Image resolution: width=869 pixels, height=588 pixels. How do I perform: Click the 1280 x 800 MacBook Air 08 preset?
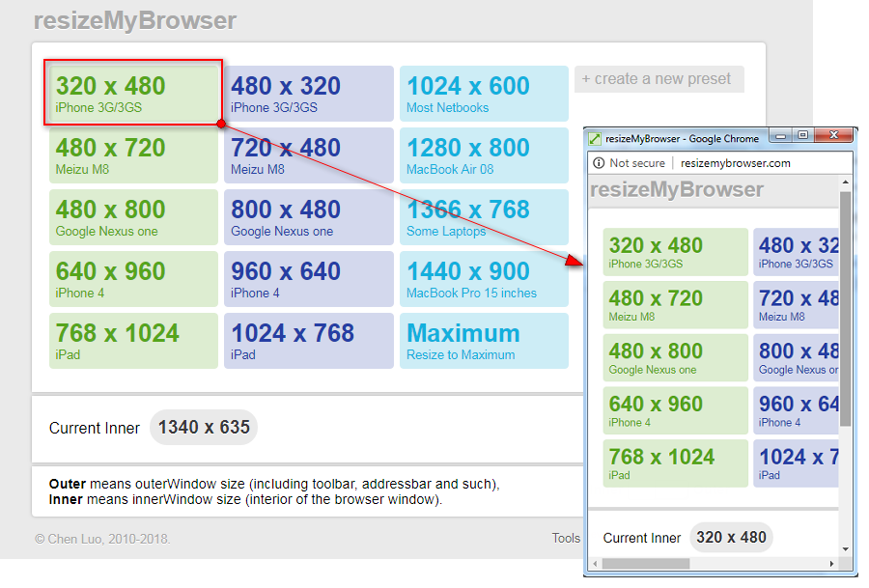484,154
